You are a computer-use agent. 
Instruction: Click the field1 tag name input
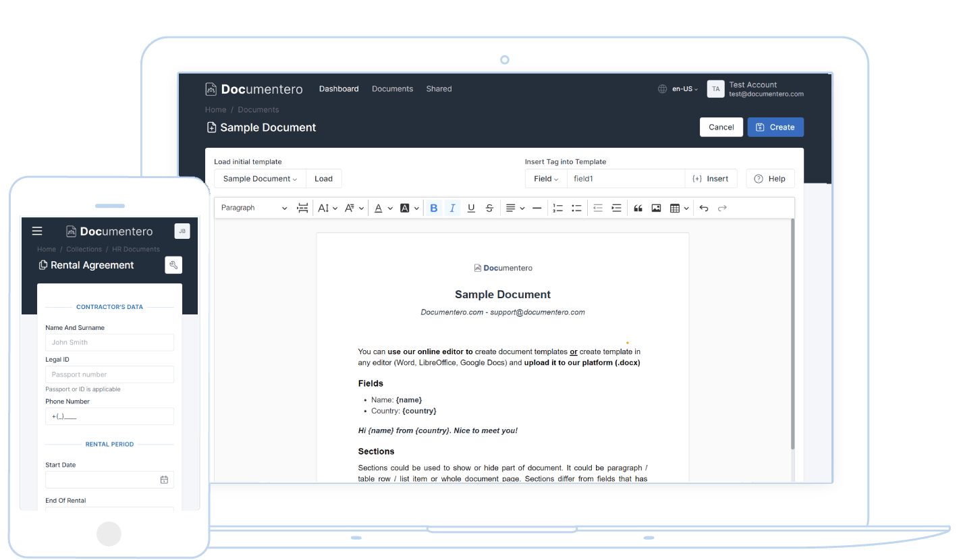(x=626, y=179)
